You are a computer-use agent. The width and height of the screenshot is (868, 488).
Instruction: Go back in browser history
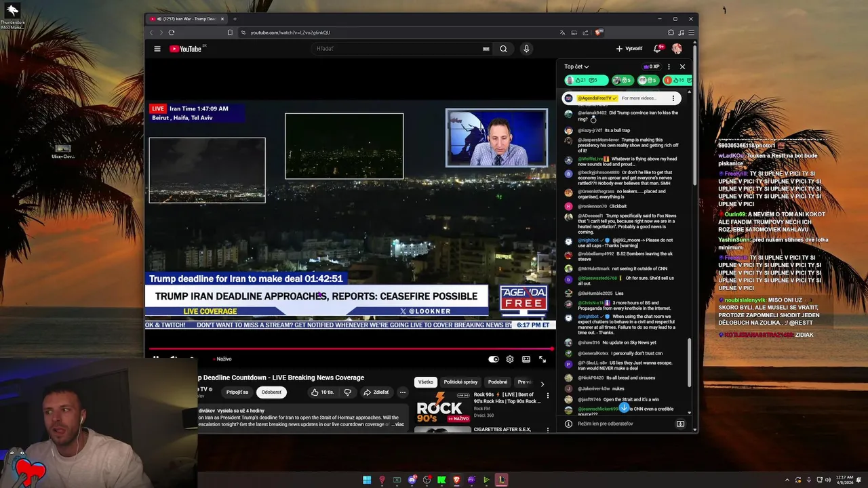[x=151, y=33]
